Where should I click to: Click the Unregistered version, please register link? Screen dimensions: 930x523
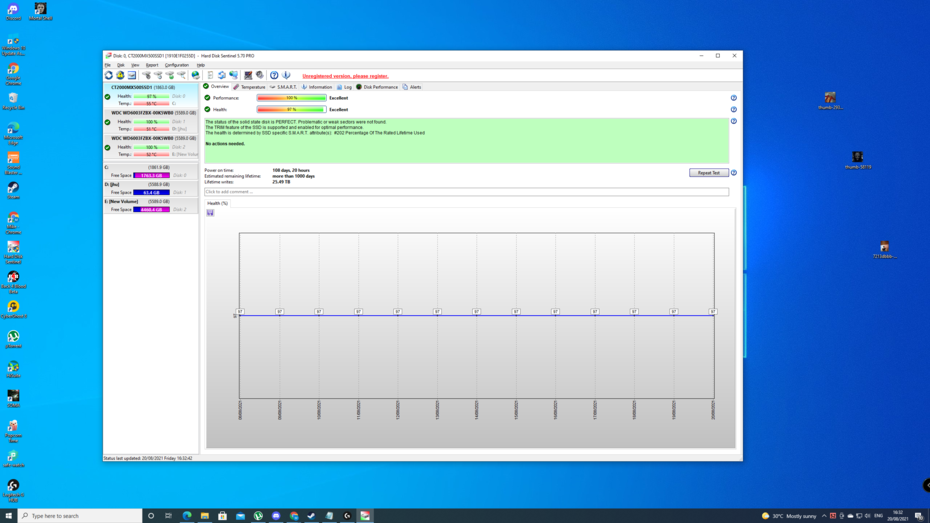pos(345,76)
